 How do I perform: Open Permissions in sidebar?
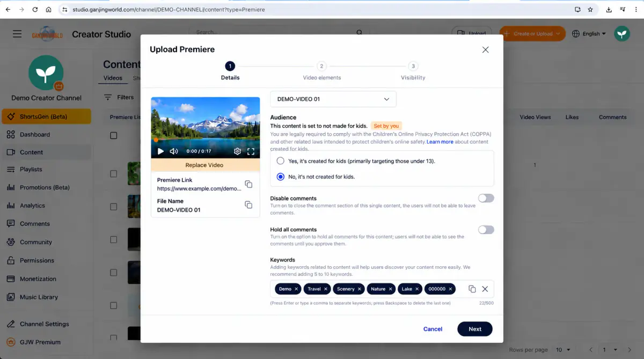[46, 260]
